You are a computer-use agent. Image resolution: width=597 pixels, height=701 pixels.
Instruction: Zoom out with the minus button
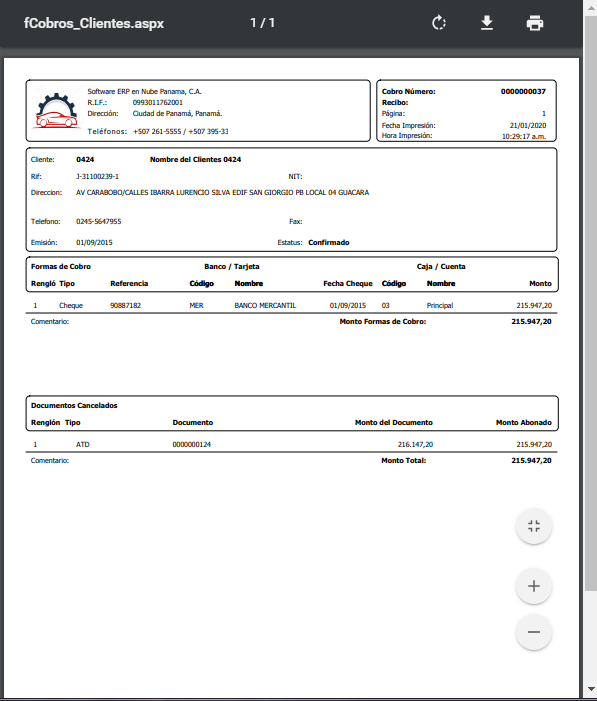tap(533, 632)
